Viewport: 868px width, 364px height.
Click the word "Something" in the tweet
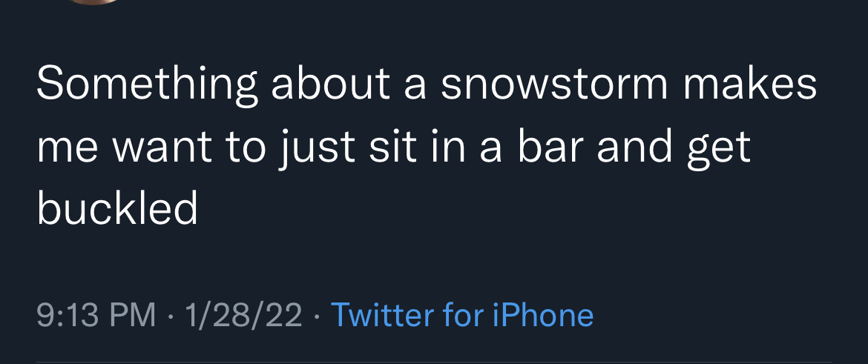pos(147,87)
